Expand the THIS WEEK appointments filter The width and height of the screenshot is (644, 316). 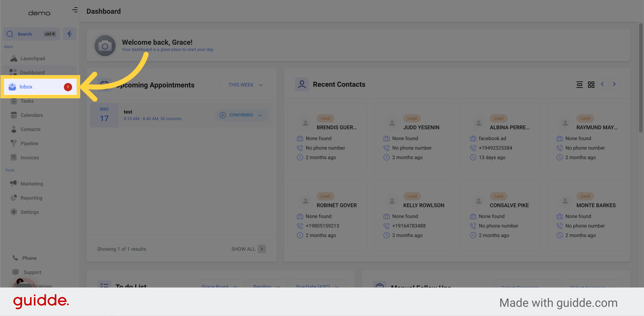click(x=245, y=85)
